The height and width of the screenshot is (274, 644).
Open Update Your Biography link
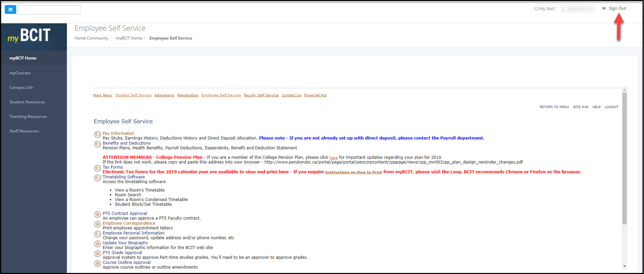[125, 243]
